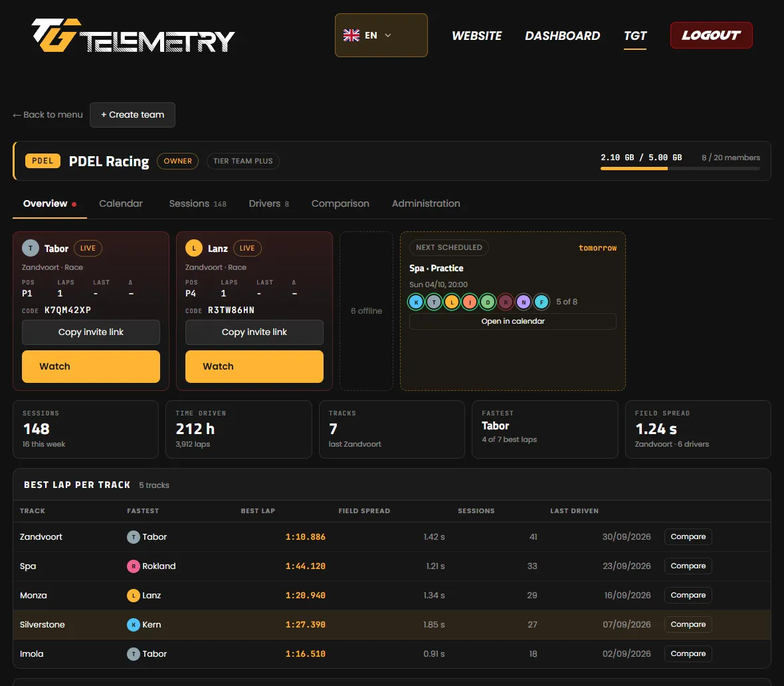Go to the Drivers tab
Image resolution: width=784 pixels, height=686 pixels.
click(x=269, y=203)
